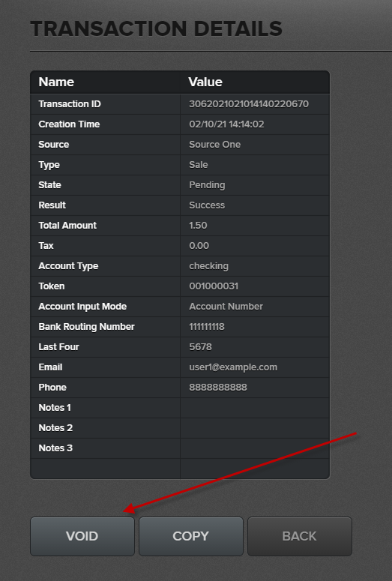Image resolution: width=392 pixels, height=581 pixels.
Task: Select the Token value 001000031
Action: tap(214, 286)
